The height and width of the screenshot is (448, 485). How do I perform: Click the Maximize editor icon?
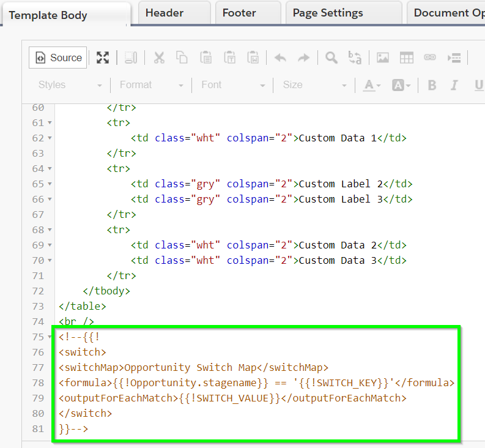[103, 58]
